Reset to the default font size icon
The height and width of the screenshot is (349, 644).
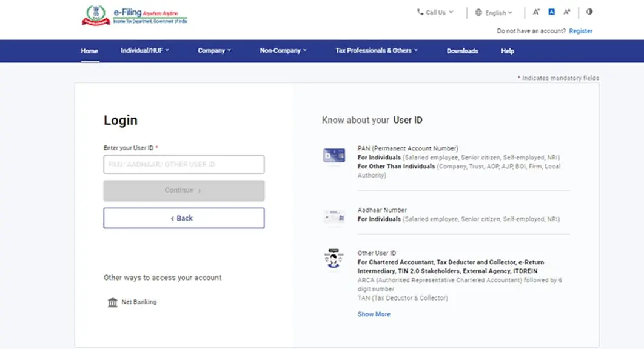coord(552,12)
